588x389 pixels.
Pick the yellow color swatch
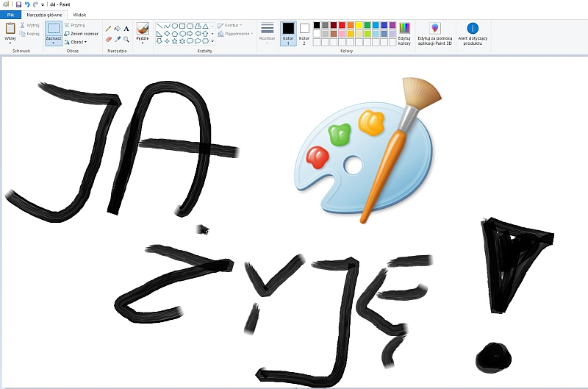(359, 25)
